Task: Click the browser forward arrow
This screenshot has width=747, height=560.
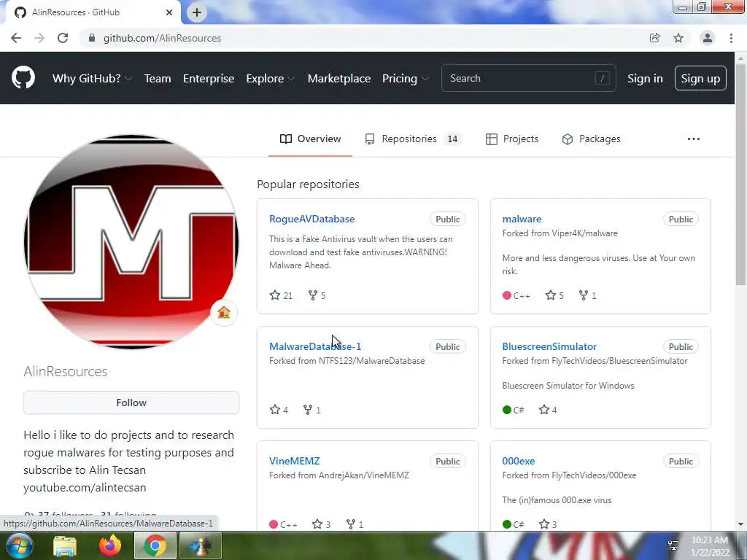Action: 39,38
